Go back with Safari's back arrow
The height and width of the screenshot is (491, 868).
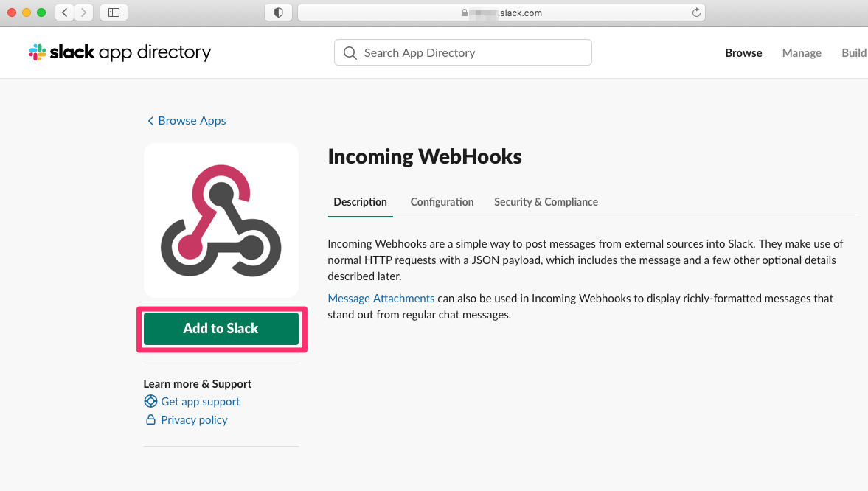pos(65,13)
